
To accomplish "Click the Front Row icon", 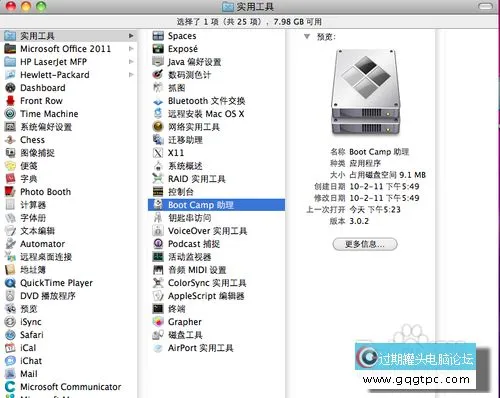I will pos(10,101).
